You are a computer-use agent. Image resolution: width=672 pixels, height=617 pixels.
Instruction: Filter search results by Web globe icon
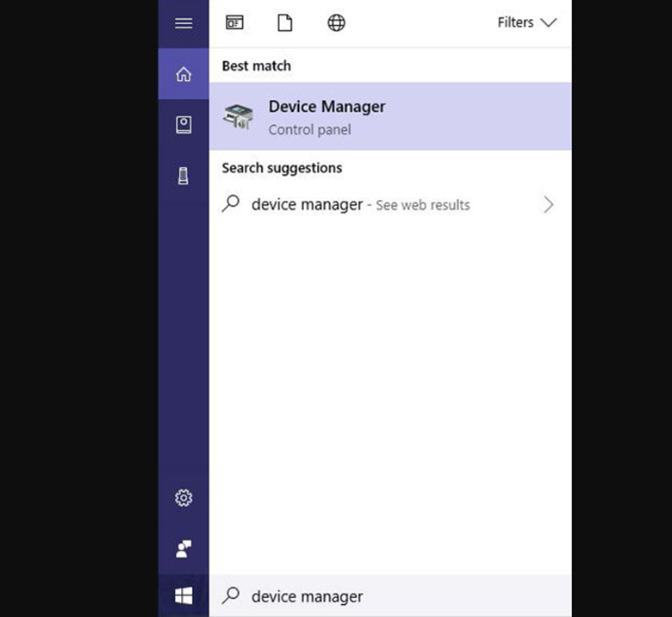pyautogui.click(x=337, y=23)
